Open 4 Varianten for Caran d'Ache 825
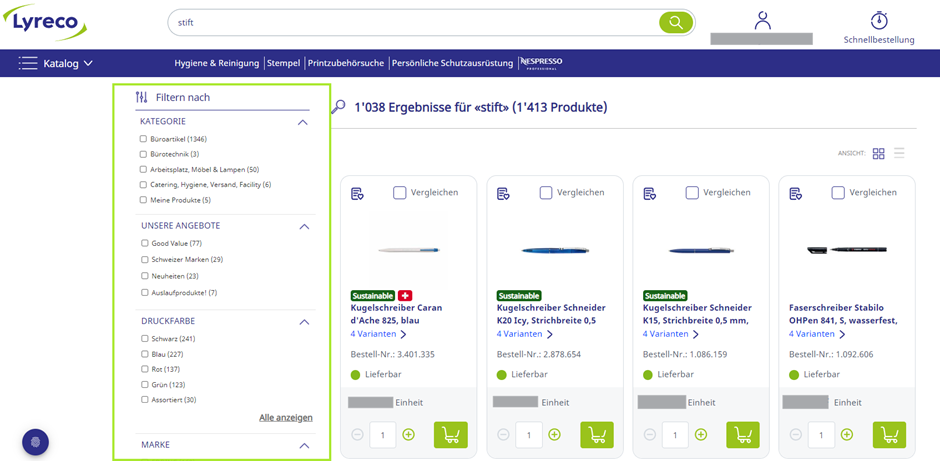The image size is (940, 461). 378,334
